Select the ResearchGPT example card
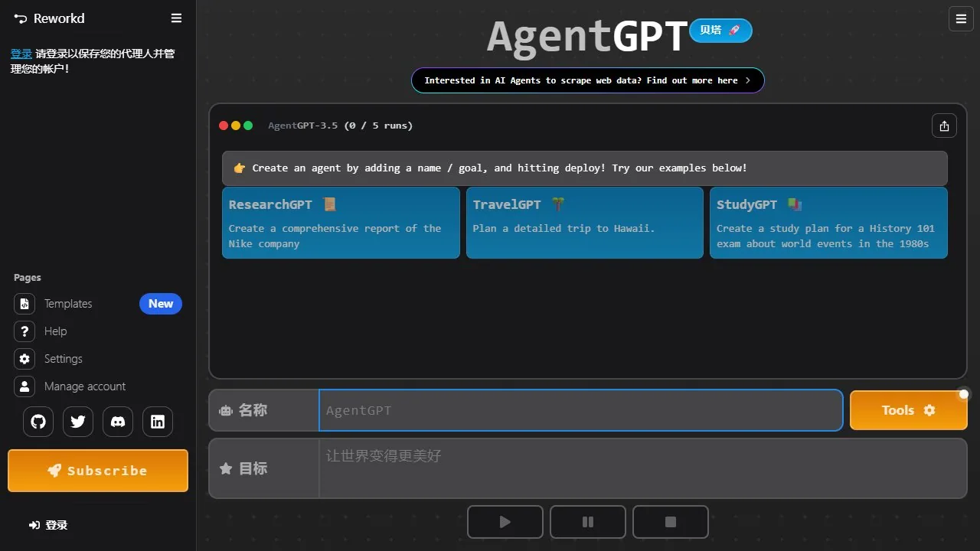The width and height of the screenshot is (980, 551). coord(341,223)
